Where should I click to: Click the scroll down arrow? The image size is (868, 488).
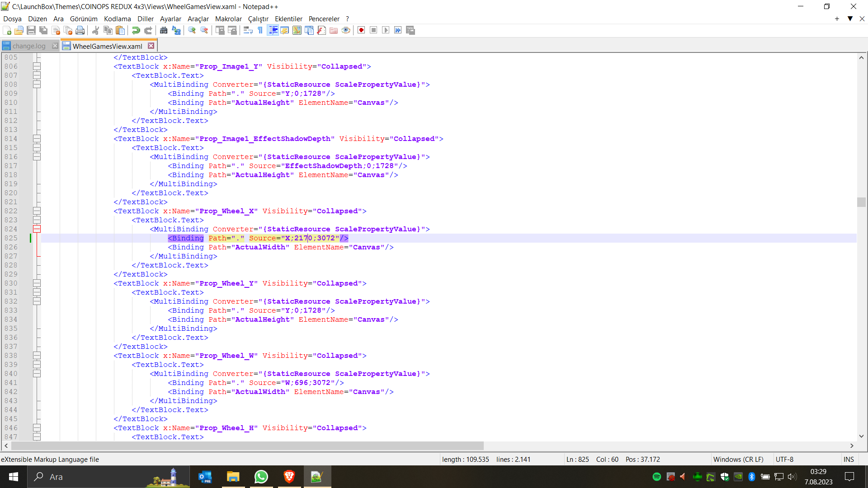point(861,436)
